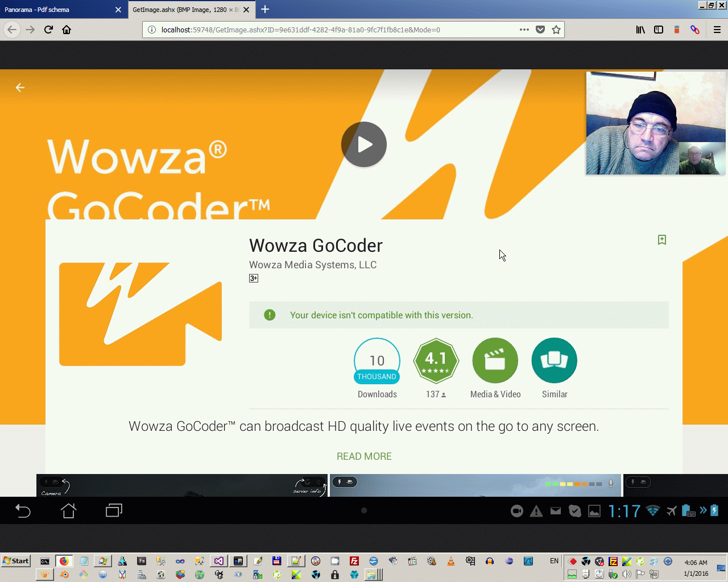
Task: Launch FileZilla from the taskbar
Action: tap(354, 561)
